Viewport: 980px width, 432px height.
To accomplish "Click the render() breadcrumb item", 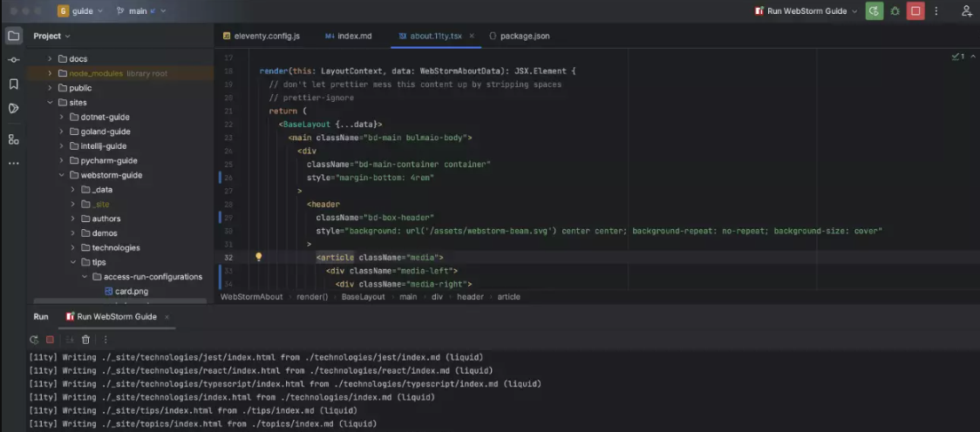I will (x=312, y=297).
